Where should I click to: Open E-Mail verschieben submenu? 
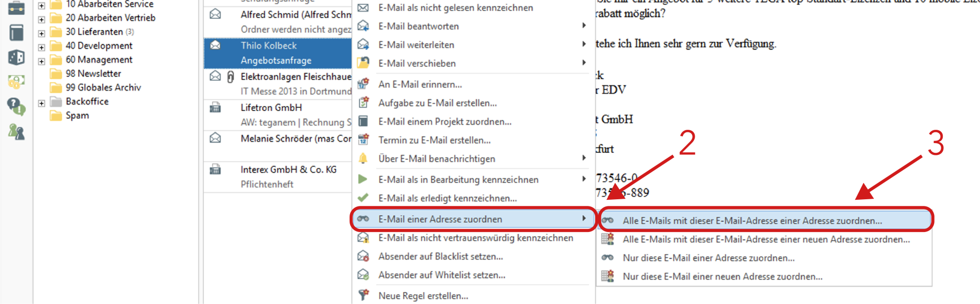coord(473,63)
